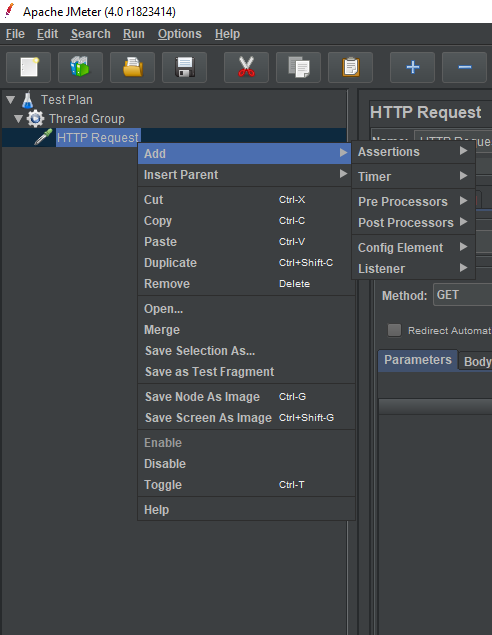
Task: Click the Open file folder icon
Action: pos(132,67)
